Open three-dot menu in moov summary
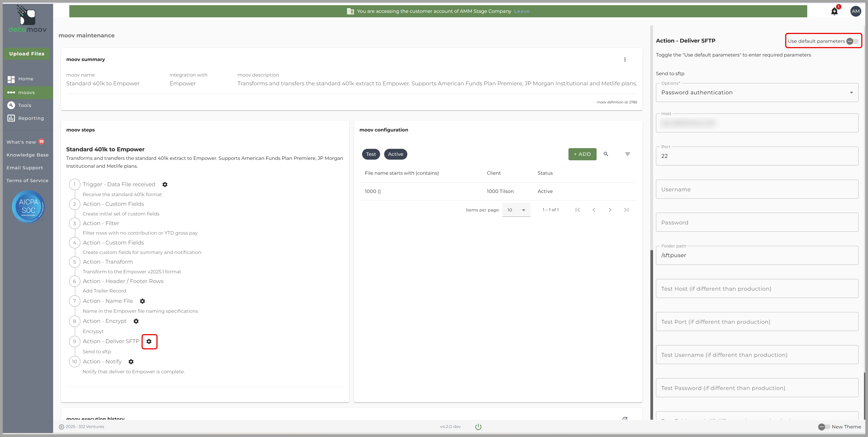This screenshot has height=437, width=868. click(x=625, y=60)
